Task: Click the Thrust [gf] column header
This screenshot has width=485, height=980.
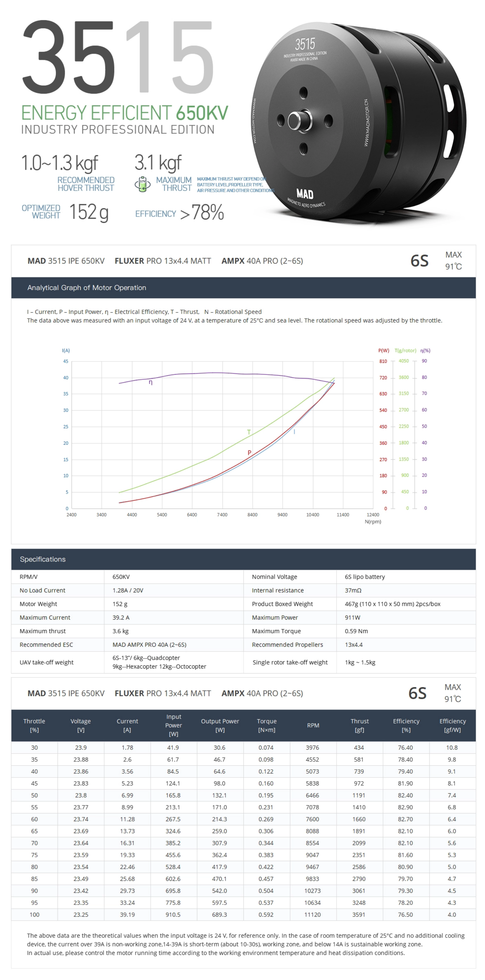Action: coord(359,726)
